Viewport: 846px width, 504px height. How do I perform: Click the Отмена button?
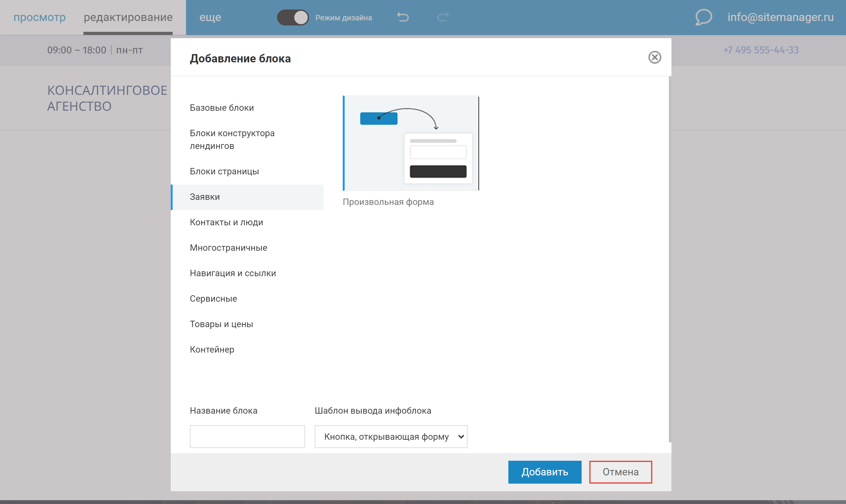(620, 472)
